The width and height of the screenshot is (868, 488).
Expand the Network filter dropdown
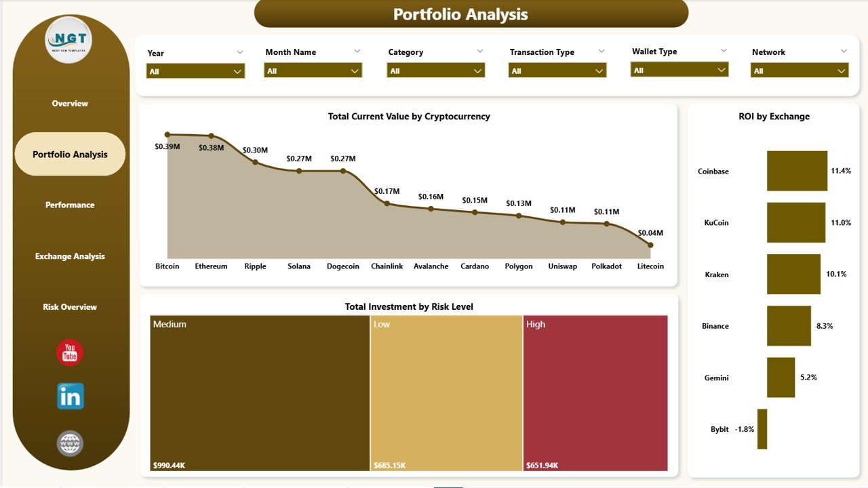(x=800, y=70)
